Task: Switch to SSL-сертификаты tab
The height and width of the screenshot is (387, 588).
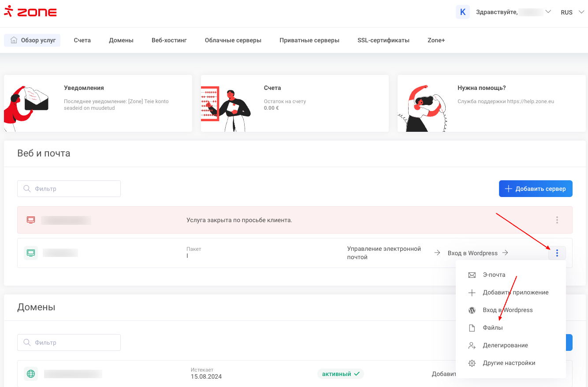Action: tap(383, 40)
